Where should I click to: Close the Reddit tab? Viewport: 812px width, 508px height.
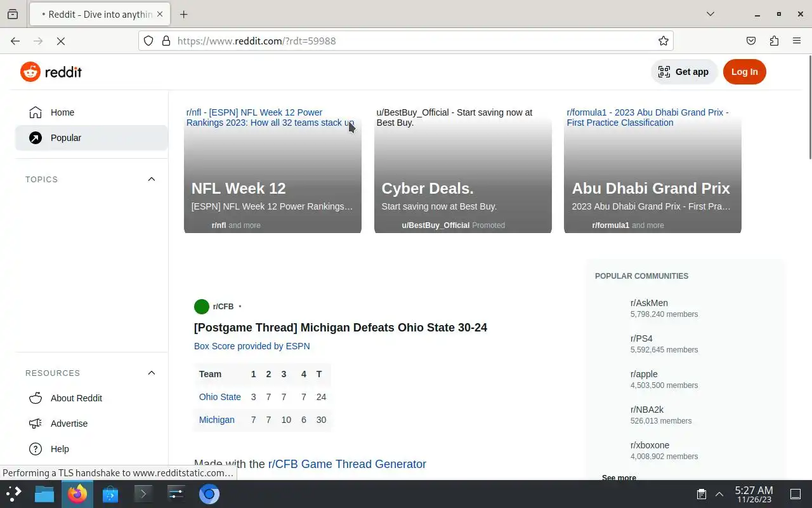pos(159,14)
